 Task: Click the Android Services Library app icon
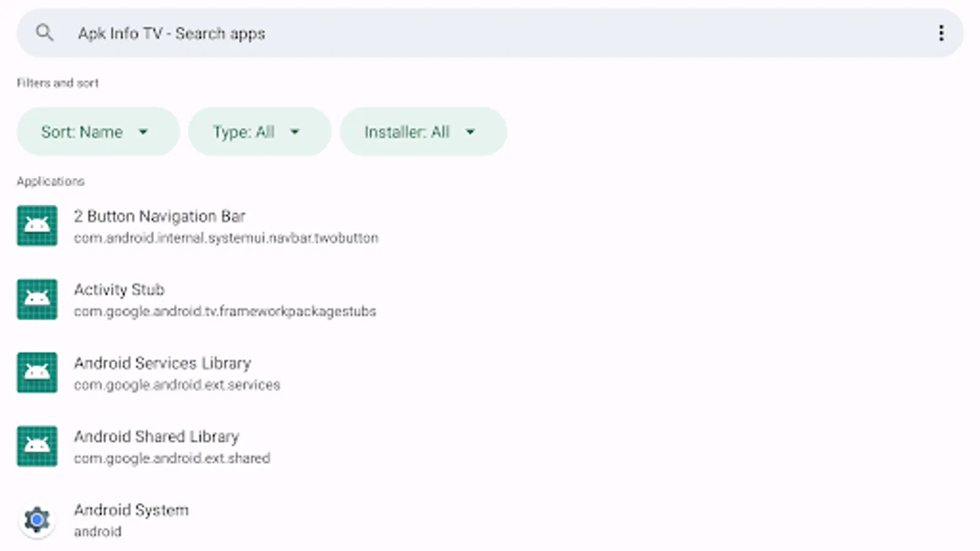[37, 373]
